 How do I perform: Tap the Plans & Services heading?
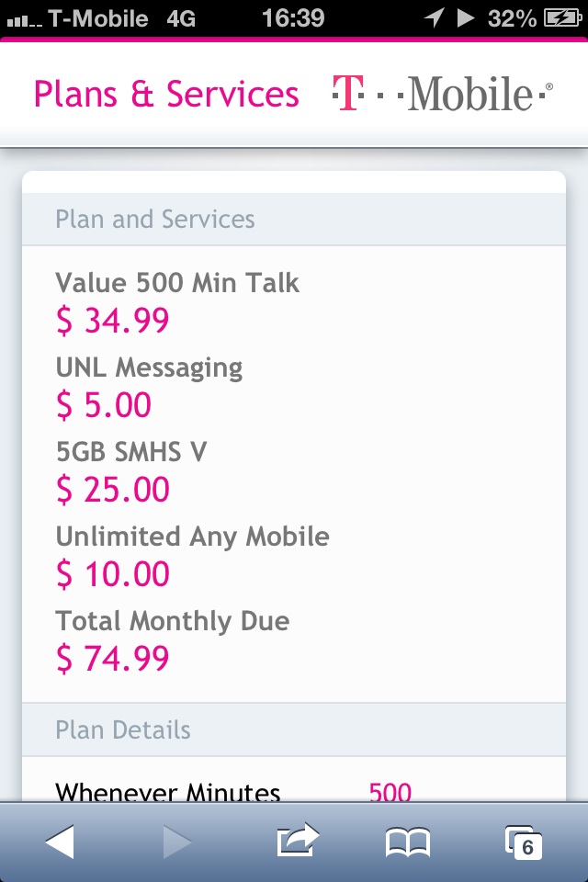pyautogui.click(x=166, y=94)
